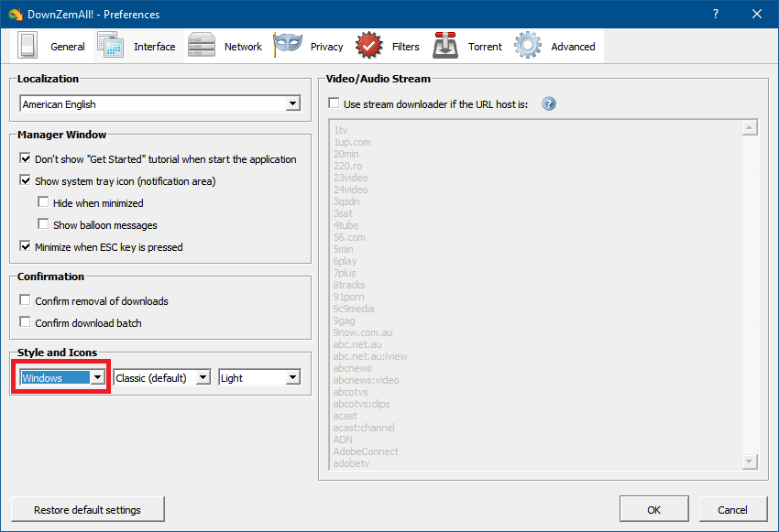
Task: Click the Interface windows icon
Action: pyautogui.click(x=110, y=45)
